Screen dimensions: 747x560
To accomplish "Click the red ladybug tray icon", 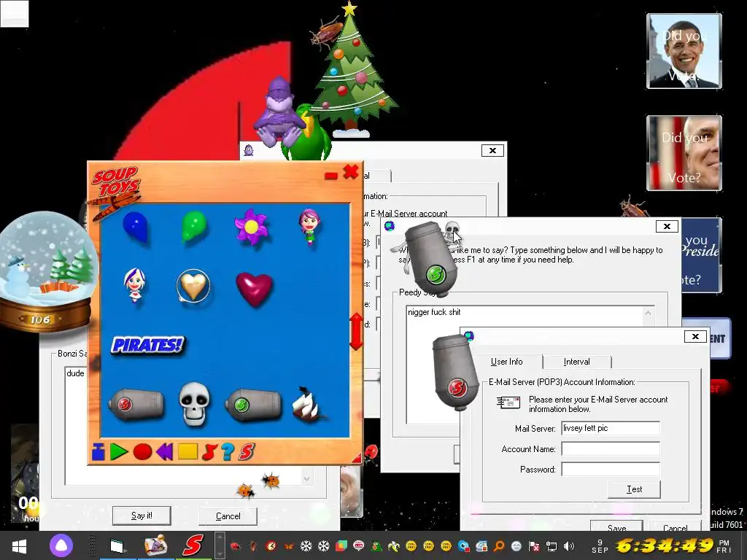I will click(x=235, y=545).
